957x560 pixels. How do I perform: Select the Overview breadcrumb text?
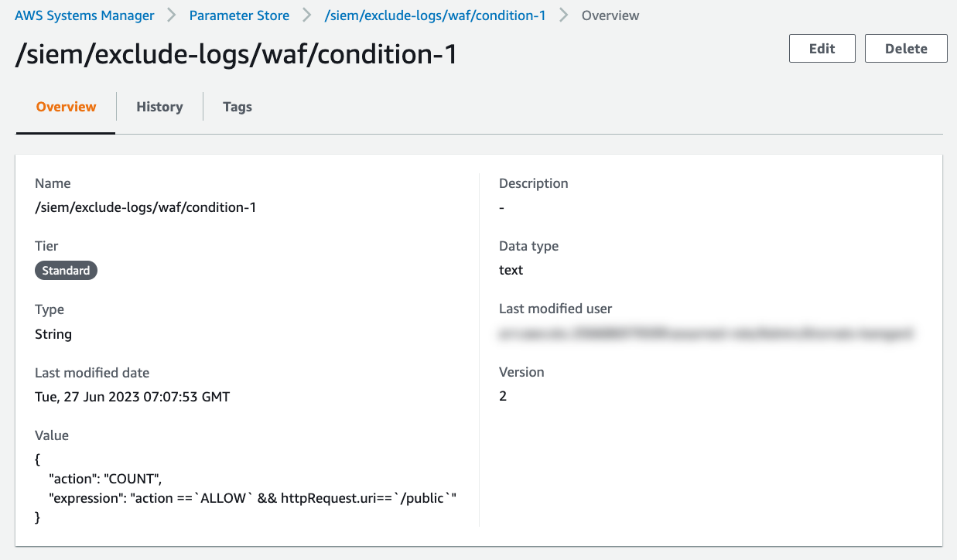(610, 15)
